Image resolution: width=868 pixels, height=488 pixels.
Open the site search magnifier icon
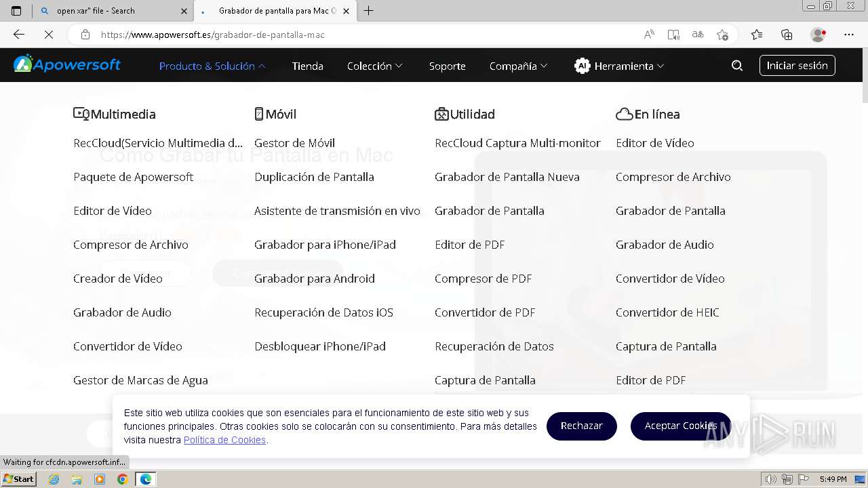click(737, 66)
